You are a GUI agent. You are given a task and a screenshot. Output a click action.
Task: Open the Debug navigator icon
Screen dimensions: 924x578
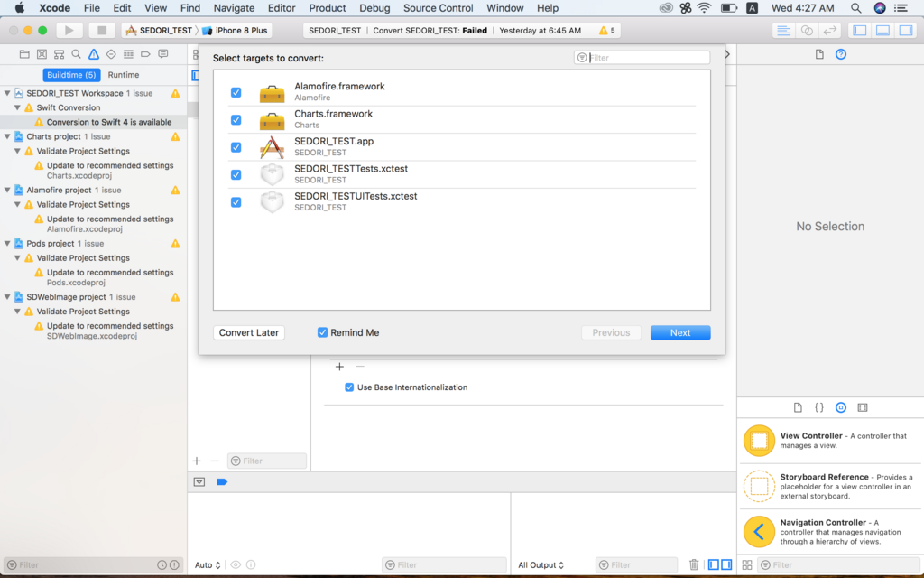point(128,54)
